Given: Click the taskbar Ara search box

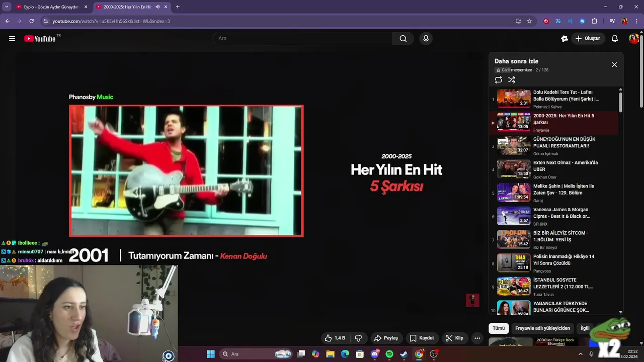Looking at the screenshot, I should [257, 354].
